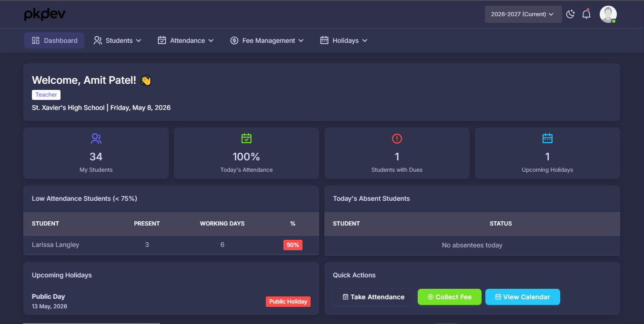Click the Public Holiday red badge
Viewport: 644px width, 324px height.
[288, 302]
